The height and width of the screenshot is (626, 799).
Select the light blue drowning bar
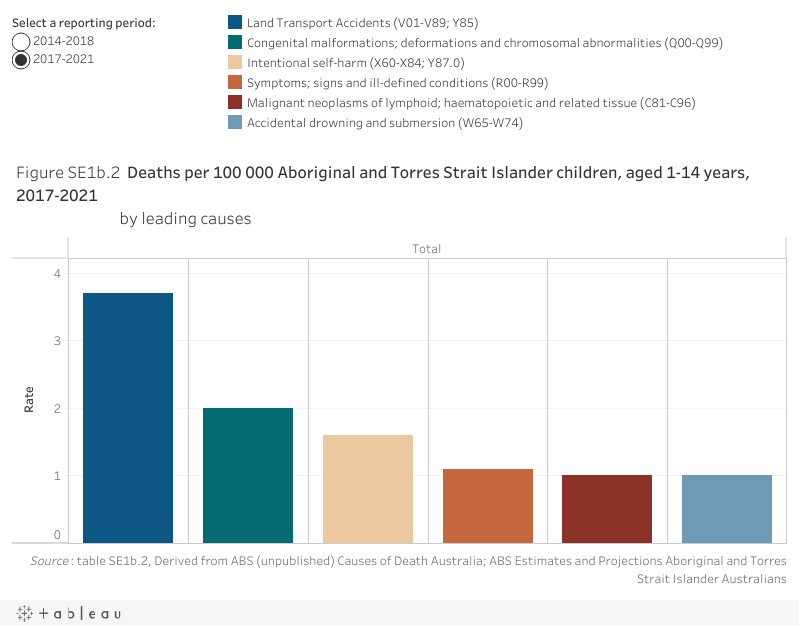click(727, 509)
